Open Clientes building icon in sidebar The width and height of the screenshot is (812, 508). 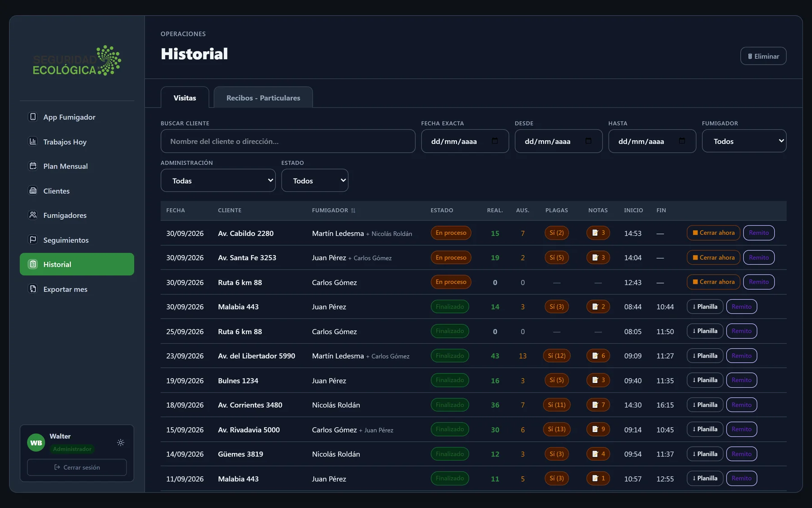(33, 191)
